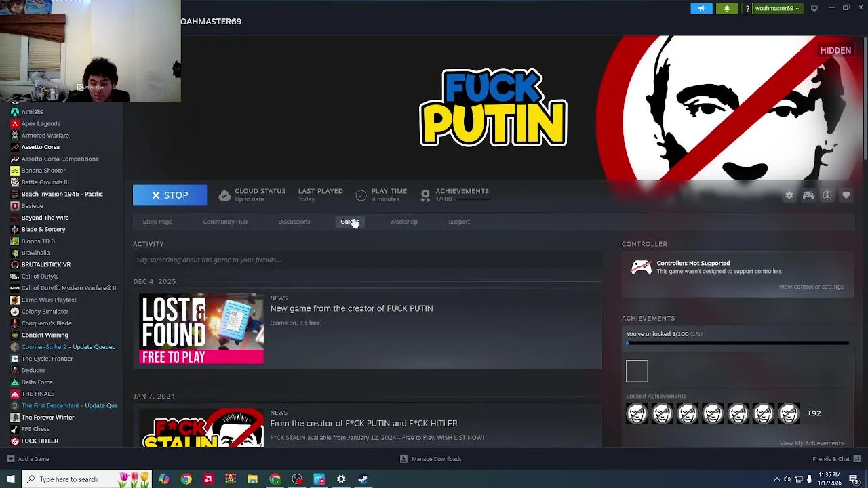Open WinRAR from the taskbar
Screen dimensions: 868x488
coord(231,479)
